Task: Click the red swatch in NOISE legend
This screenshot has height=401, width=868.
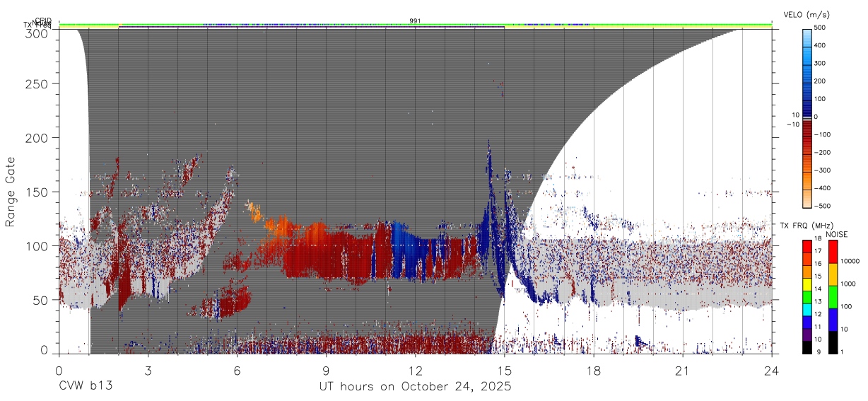Action: 833,252
